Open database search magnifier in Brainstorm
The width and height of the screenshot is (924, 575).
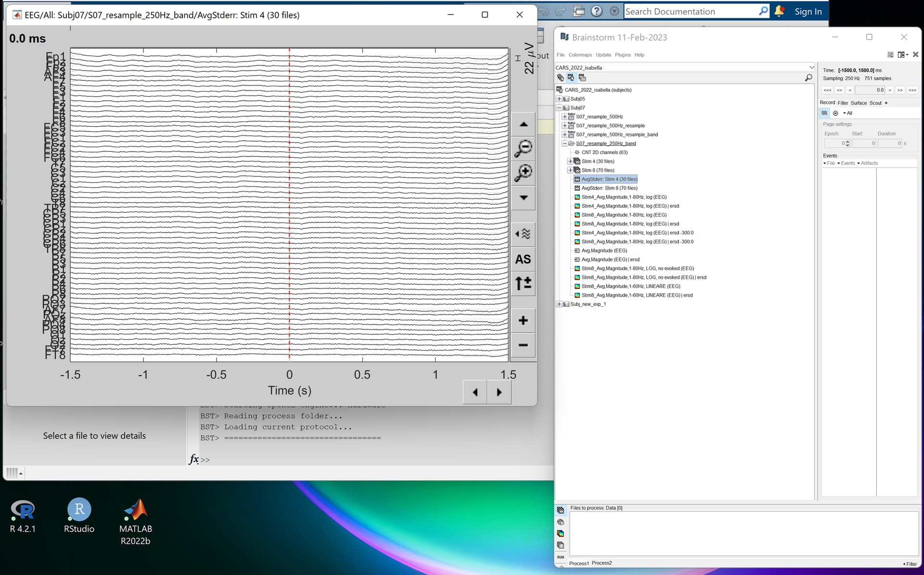point(808,78)
